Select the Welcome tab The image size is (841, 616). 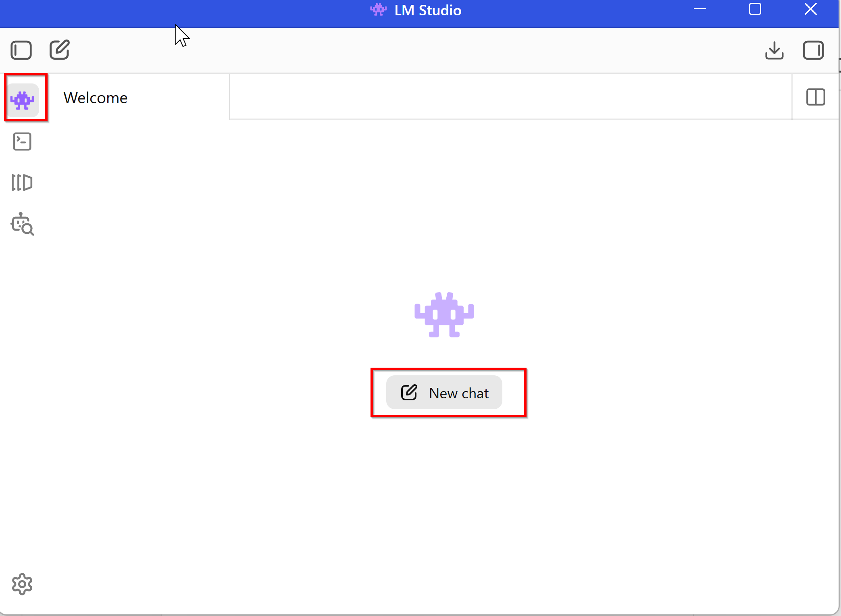pyautogui.click(x=96, y=98)
